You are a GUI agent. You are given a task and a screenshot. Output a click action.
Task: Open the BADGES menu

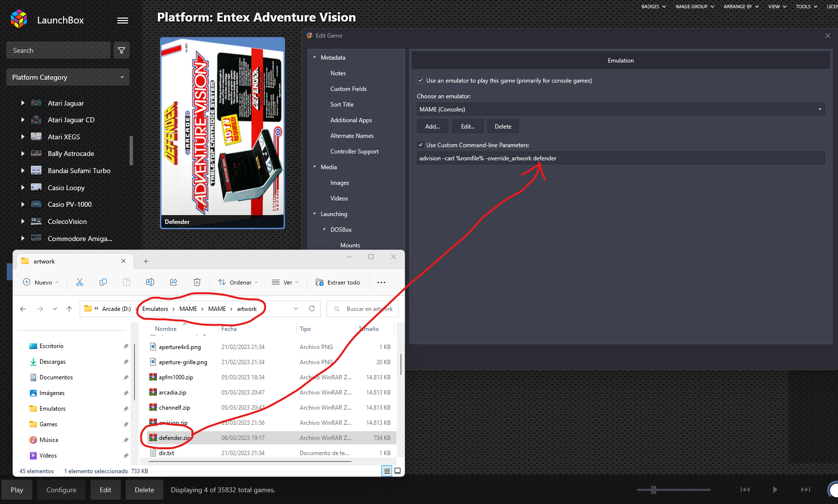click(654, 6)
